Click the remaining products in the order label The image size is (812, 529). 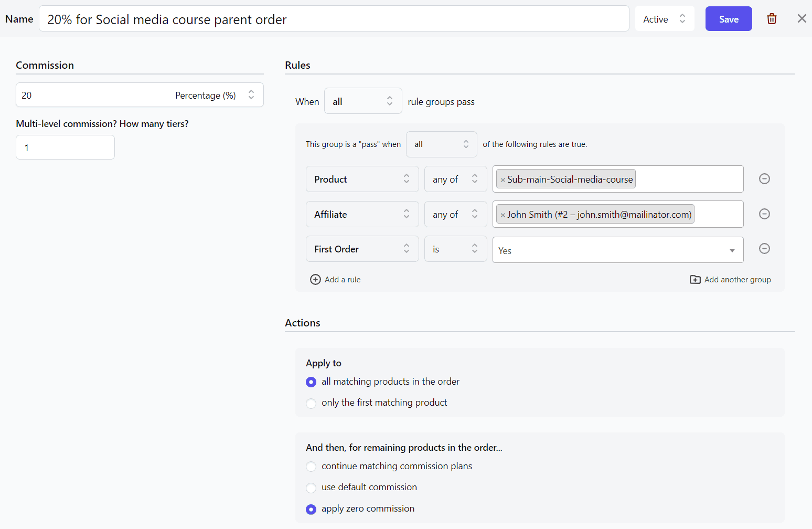tap(404, 448)
